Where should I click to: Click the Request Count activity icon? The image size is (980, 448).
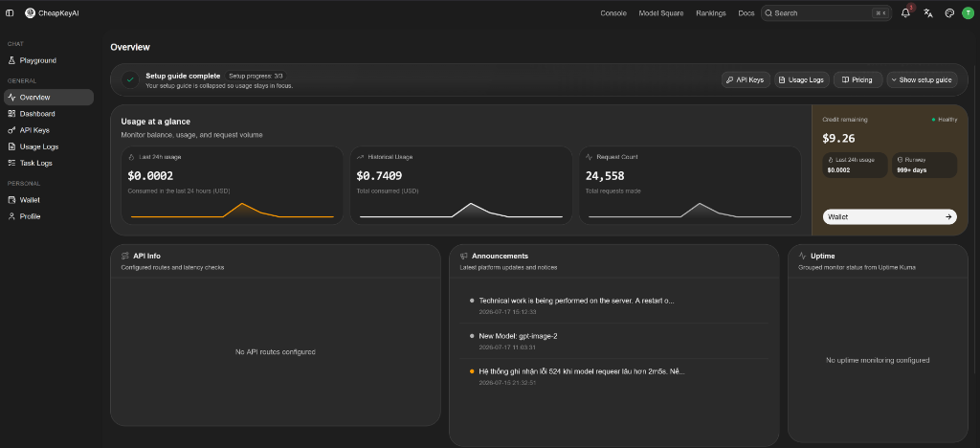pos(589,157)
